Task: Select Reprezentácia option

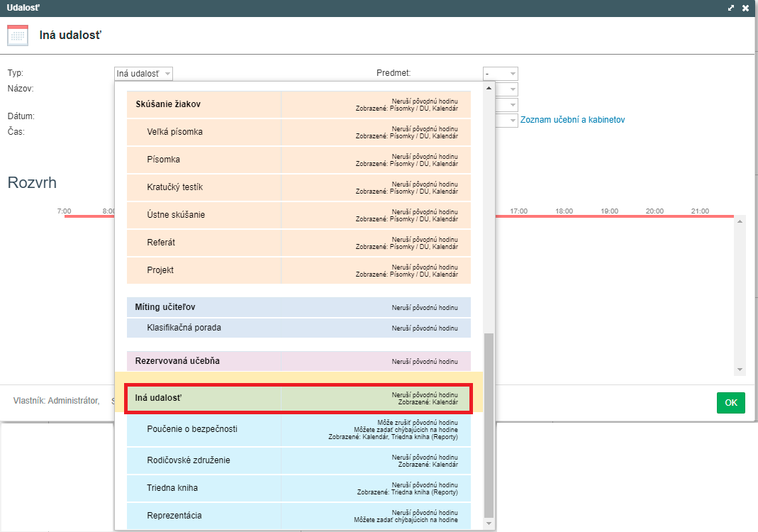Action: (299, 516)
